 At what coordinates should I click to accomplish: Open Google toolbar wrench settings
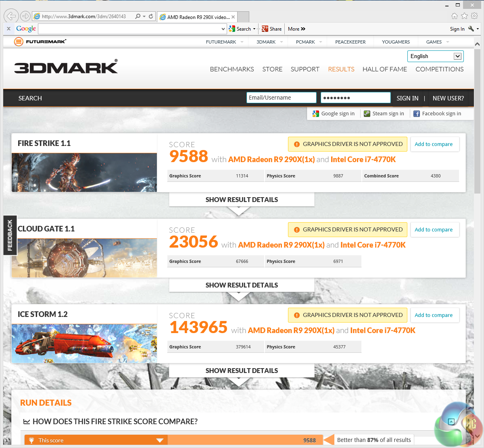click(471, 29)
